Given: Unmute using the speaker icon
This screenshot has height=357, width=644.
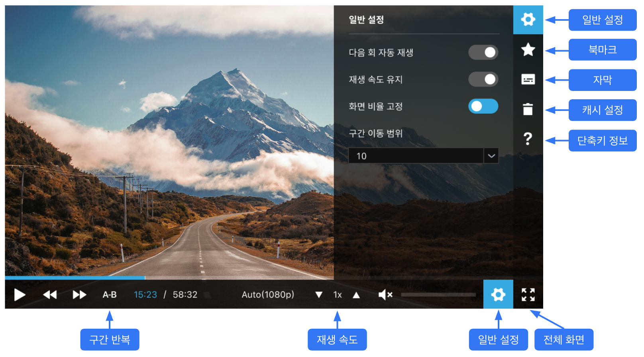Looking at the screenshot, I should coord(385,295).
